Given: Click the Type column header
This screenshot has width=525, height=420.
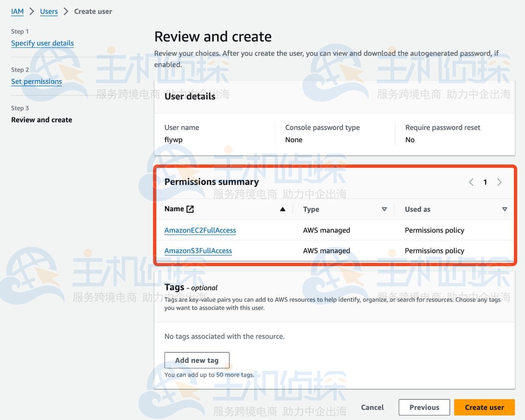Looking at the screenshot, I should point(311,209).
